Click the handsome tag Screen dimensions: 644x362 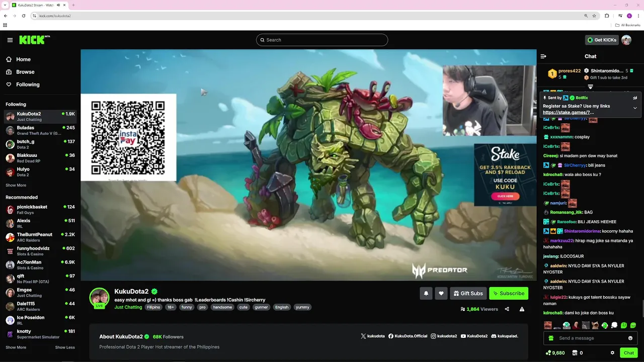tap(222, 307)
